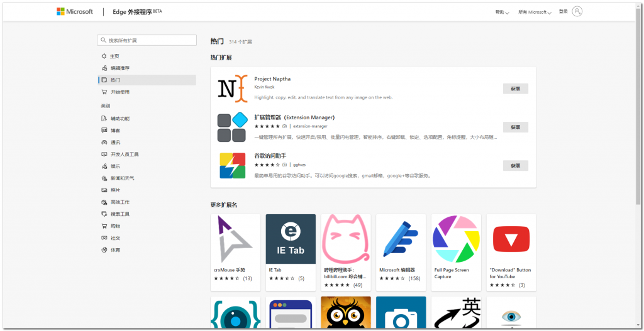The image size is (644, 331).
Task: Click the user account sign-in avatar icon
Action: 577,11
